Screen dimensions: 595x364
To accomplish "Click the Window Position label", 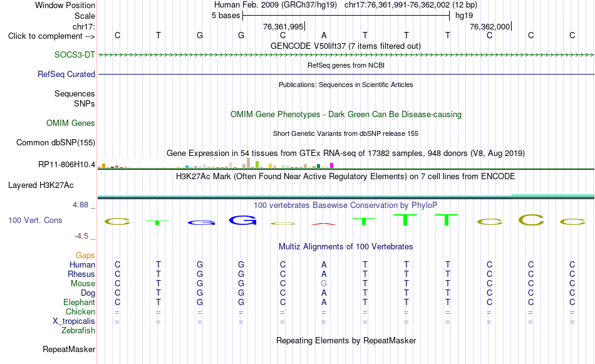I will (65, 5).
